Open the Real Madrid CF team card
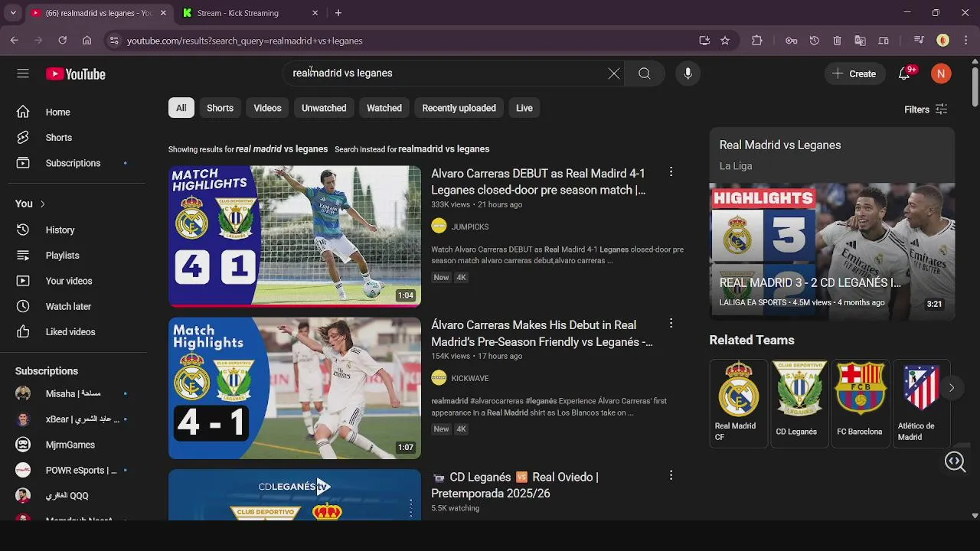980x551 pixels. coord(738,403)
